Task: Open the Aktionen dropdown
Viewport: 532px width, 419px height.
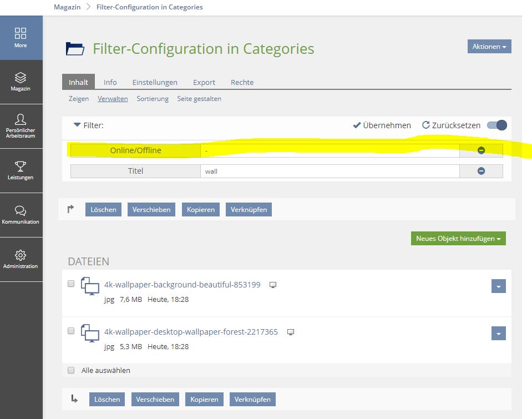Action: tap(489, 47)
